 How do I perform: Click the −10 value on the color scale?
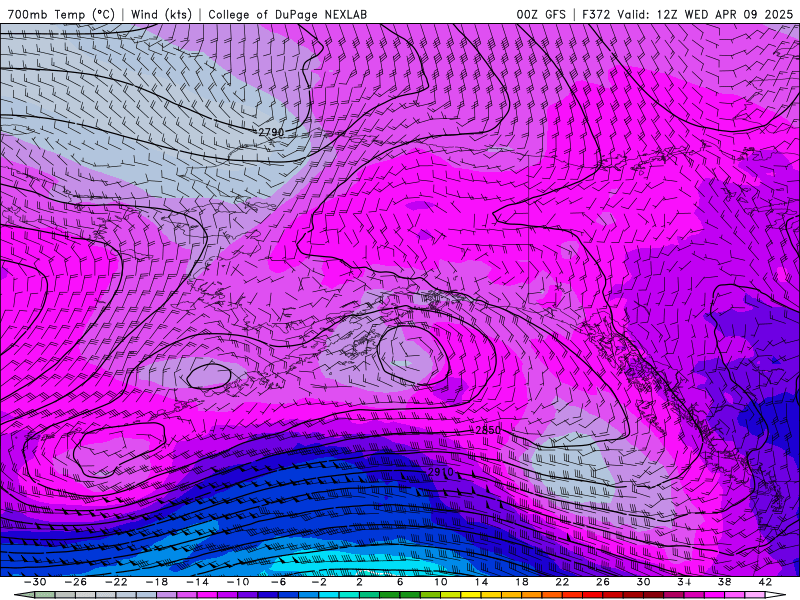(x=238, y=582)
